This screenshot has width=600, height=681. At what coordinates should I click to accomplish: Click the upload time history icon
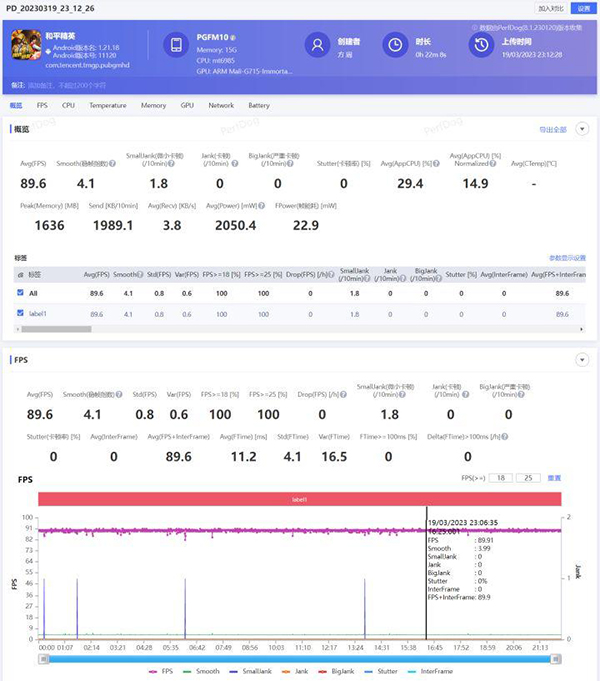[x=481, y=46]
